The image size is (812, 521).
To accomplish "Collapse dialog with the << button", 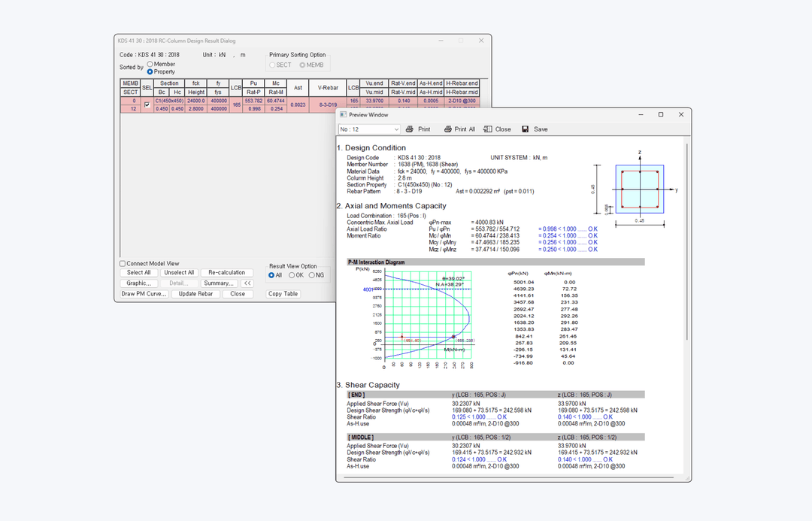I will (x=247, y=283).
